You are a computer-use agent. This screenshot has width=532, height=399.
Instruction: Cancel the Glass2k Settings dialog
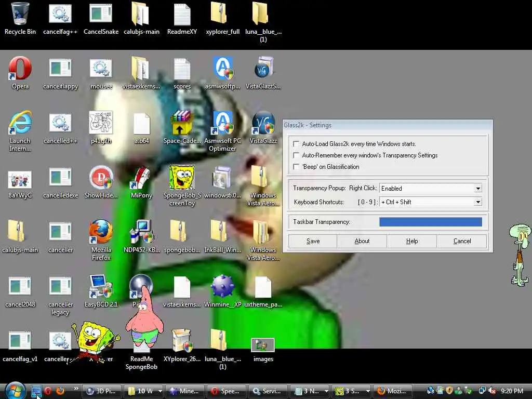click(x=462, y=241)
